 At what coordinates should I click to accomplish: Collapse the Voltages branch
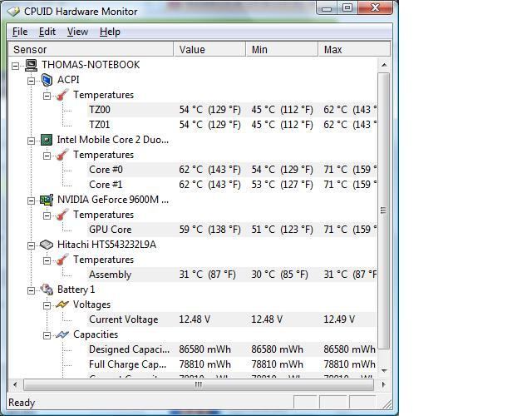pyautogui.click(x=47, y=305)
